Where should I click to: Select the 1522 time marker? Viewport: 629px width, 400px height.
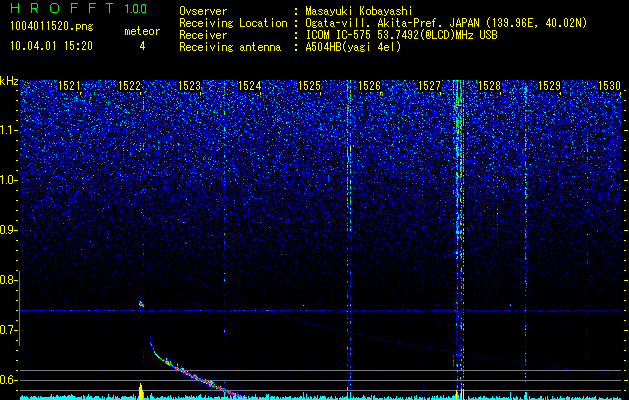click(x=129, y=86)
